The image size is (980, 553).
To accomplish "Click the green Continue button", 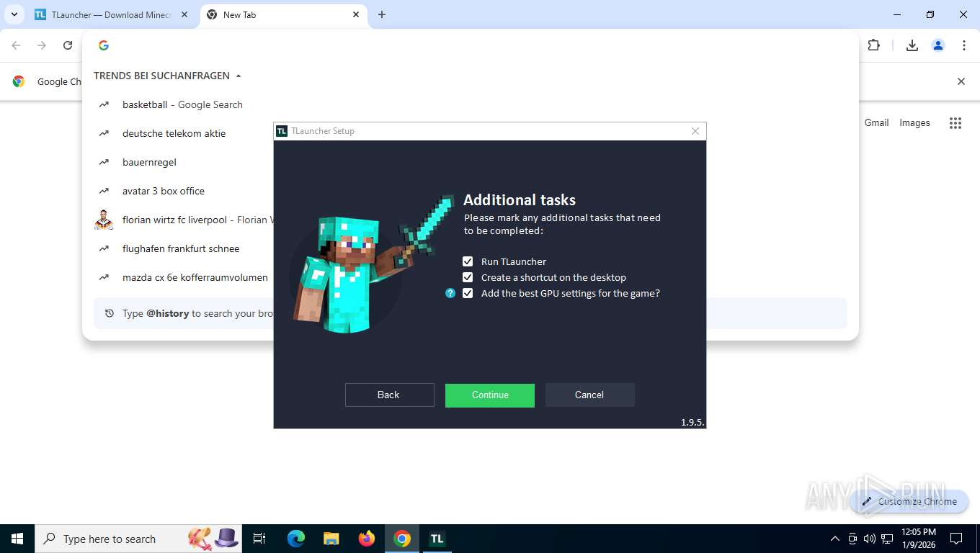I will click(490, 395).
